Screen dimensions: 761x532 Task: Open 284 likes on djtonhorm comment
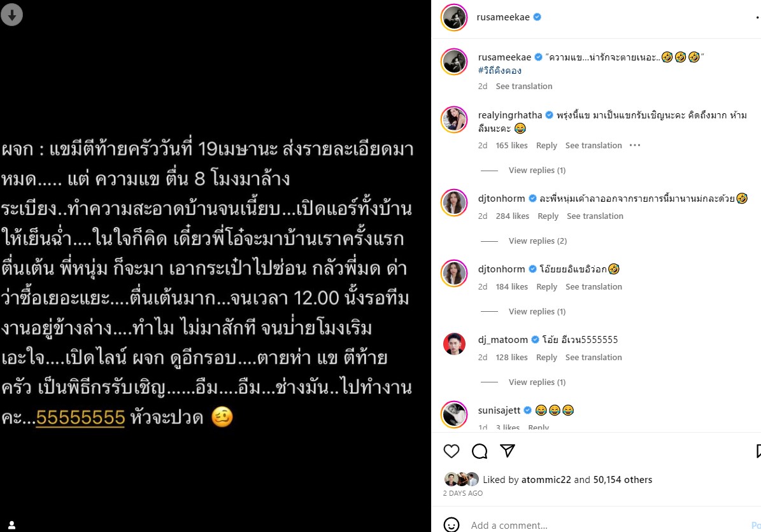512,216
